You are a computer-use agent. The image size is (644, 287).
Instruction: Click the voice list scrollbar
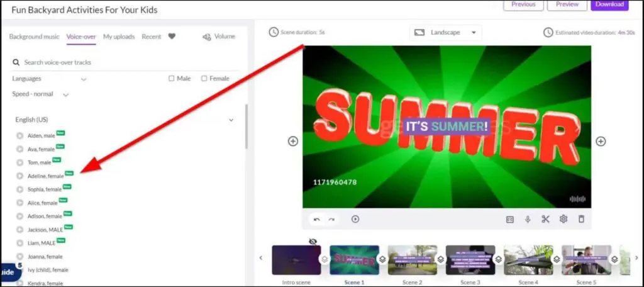point(246,126)
